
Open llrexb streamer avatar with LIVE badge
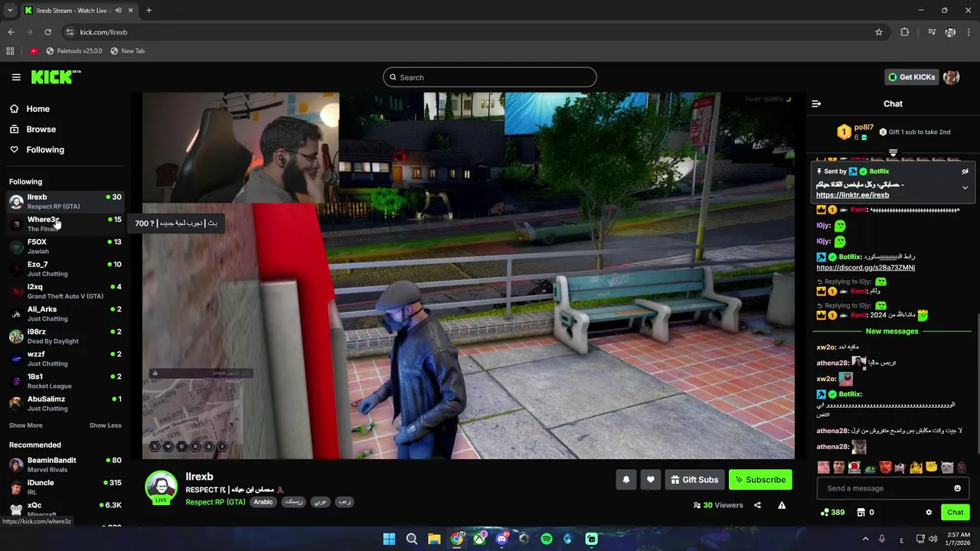click(161, 488)
